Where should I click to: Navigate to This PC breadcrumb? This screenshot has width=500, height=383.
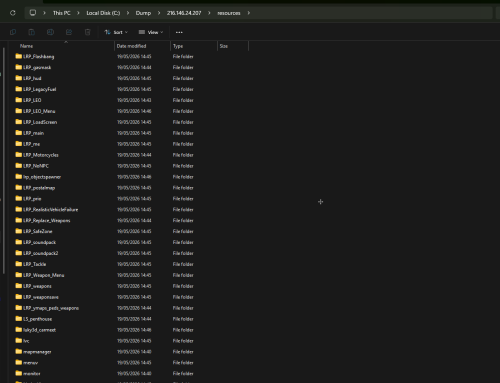(x=62, y=13)
